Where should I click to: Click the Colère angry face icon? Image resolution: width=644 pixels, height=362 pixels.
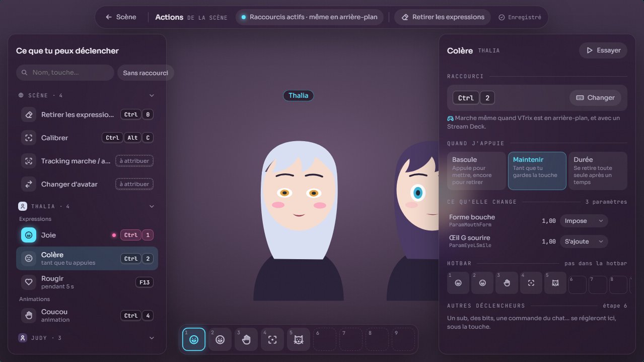(29, 258)
